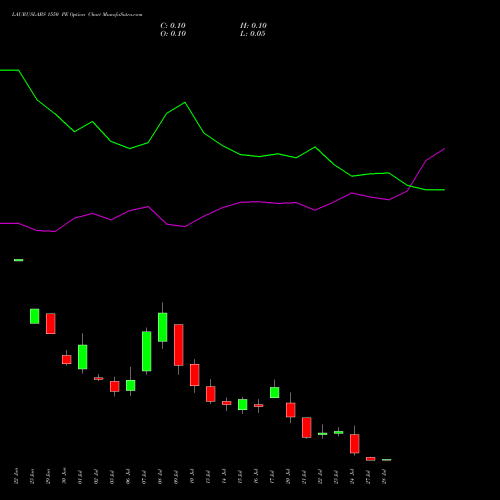This screenshot has width=500, height=500.
Task: Click the tall green candlestick for 07 Jul
Action: [147, 351]
